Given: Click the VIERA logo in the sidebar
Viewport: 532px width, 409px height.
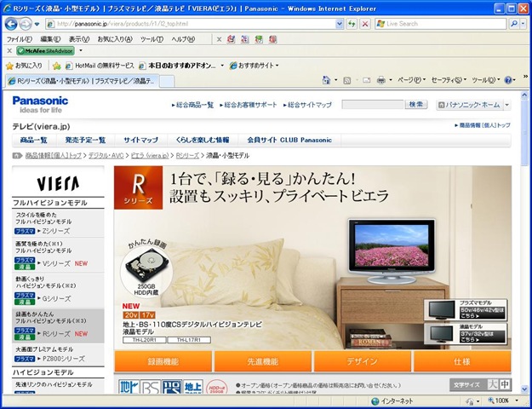Looking at the screenshot, I should click(58, 184).
